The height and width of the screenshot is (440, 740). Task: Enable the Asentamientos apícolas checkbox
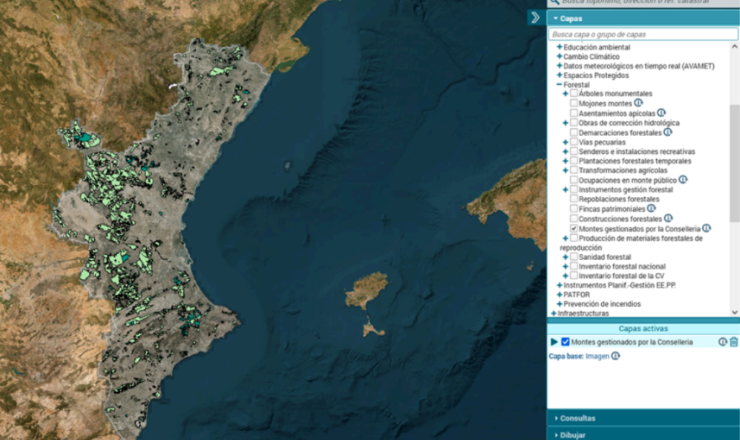[x=574, y=113]
